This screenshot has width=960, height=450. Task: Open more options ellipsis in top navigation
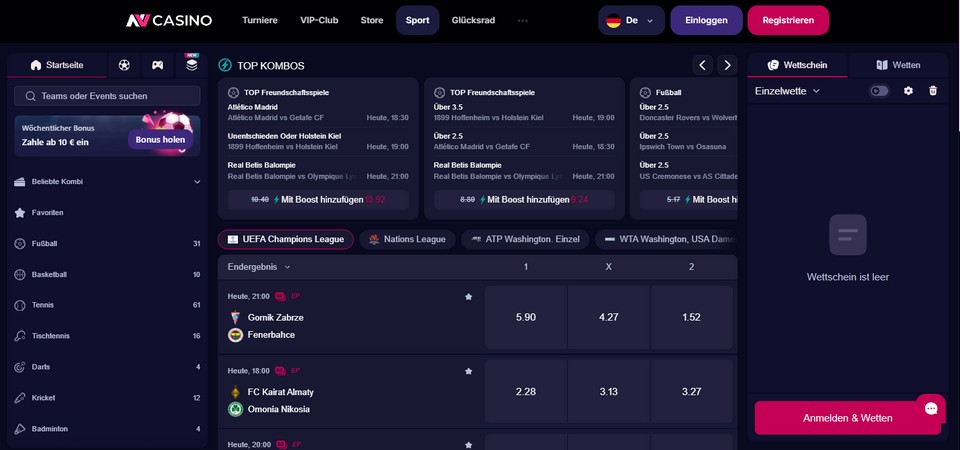(522, 20)
